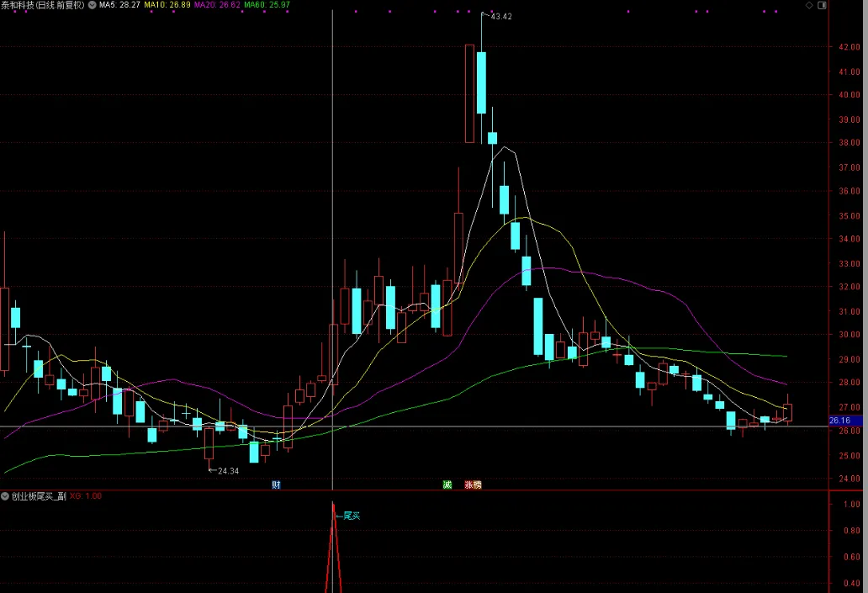The height and width of the screenshot is (593, 868).
Task: Select the MA10: 26.89 label
Action: coord(167,5)
